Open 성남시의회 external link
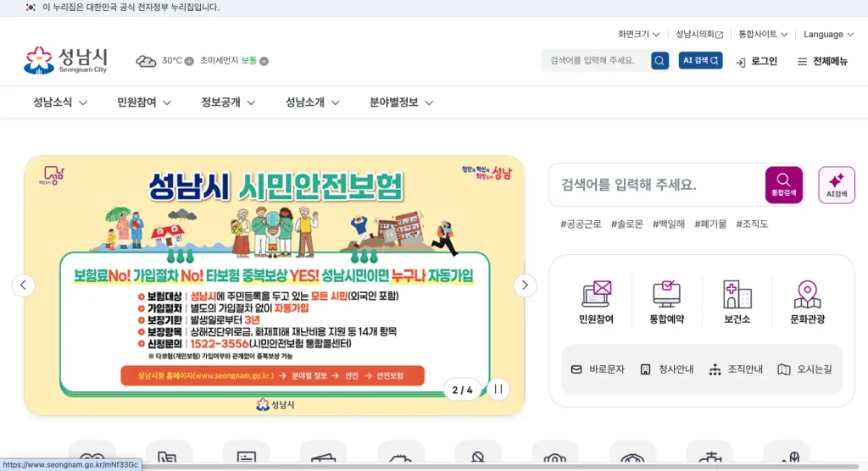This screenshot has width=868, height=471. pyautogui.click(x=699, y=35)
